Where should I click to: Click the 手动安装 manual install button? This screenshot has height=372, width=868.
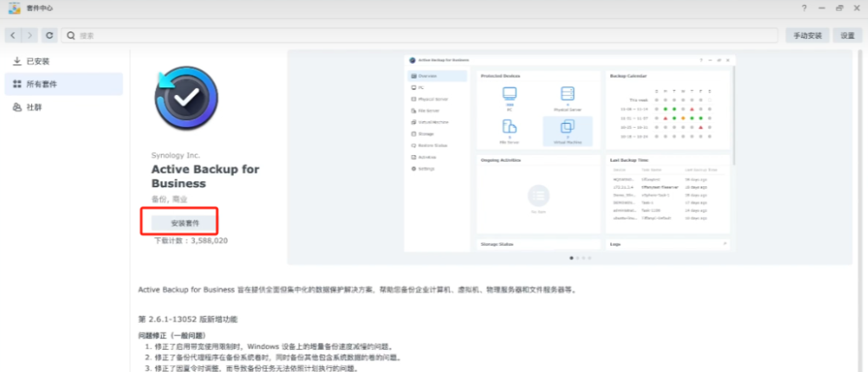click(808, 36)
